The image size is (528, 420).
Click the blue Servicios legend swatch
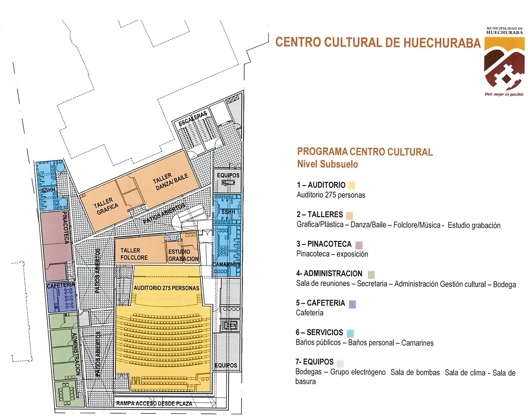tap(350, 333)
